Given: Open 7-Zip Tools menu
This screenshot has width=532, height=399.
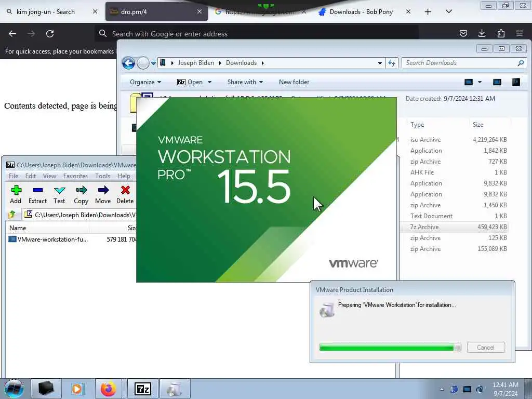Looking at the screenshot, I should coord(102,176).
